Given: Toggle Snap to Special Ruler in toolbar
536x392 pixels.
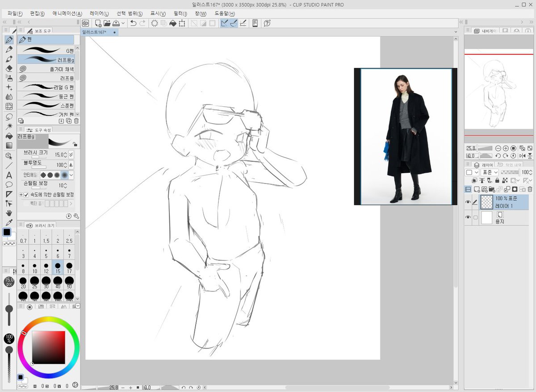Looking at the screenshot, I should [234, 23].
